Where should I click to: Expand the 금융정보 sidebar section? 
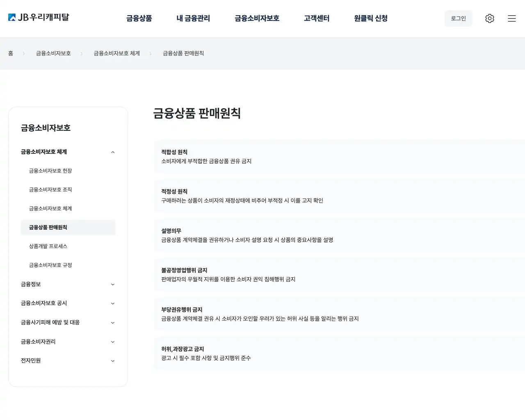point(68,284)
